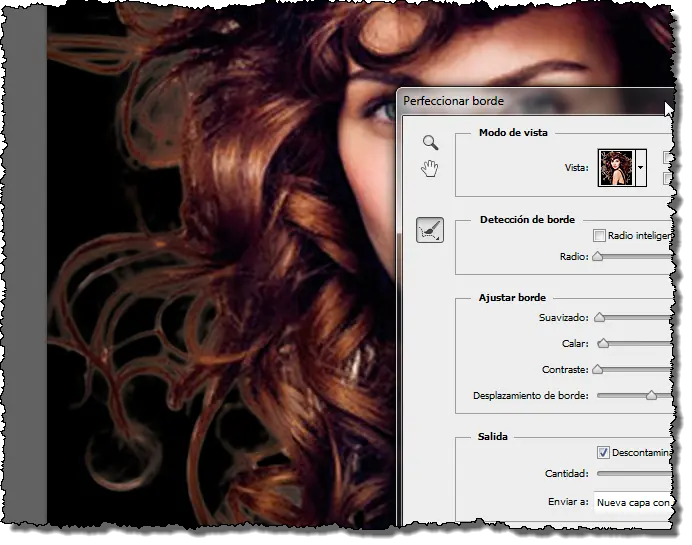Click the gray pasteboard beside the image

click(x=26, y=265)
